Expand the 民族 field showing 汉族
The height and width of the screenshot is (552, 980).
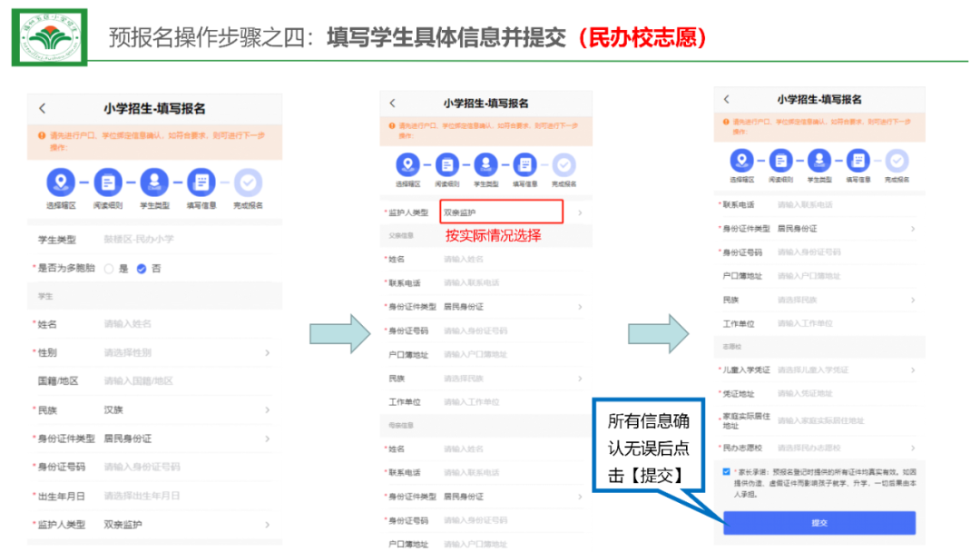pos(181,410)
